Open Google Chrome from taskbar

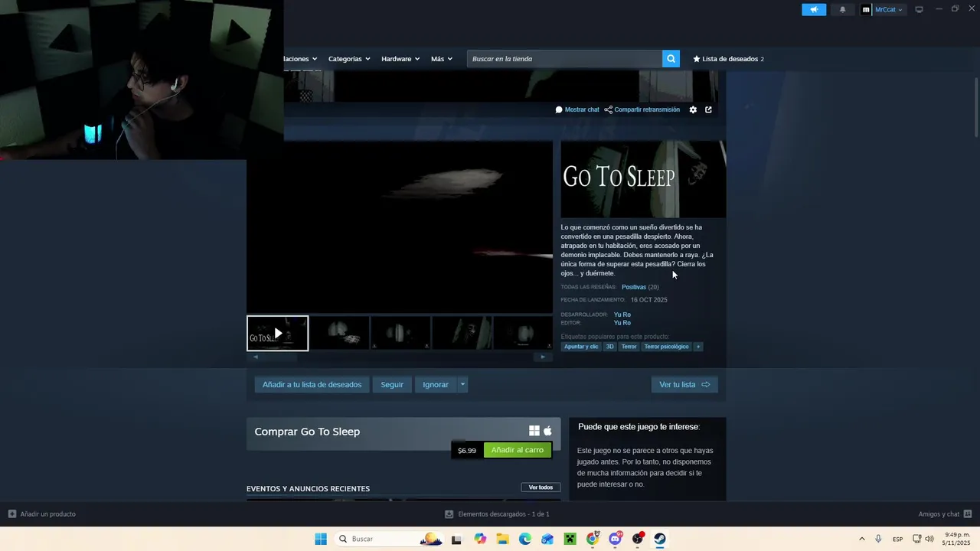(593, 539)
